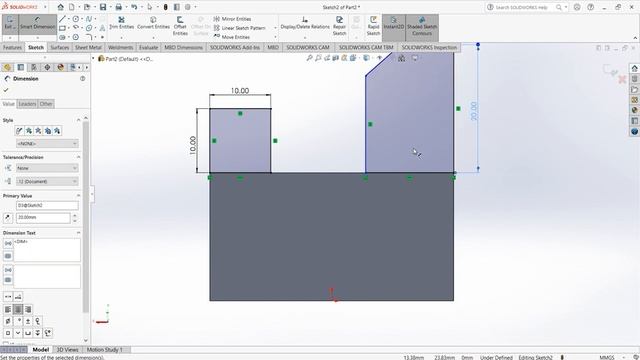Open the Leaders tab in Dimension panel
The height and width of the screenshot is (360, 640).
point(27,104)
